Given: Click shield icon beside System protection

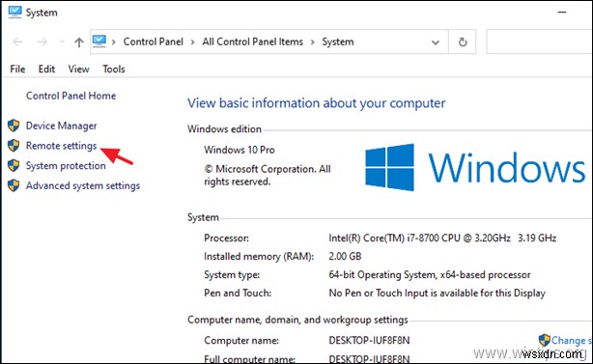Looking at the screenshot, I should pyautogui.click(x=14, y=165).
